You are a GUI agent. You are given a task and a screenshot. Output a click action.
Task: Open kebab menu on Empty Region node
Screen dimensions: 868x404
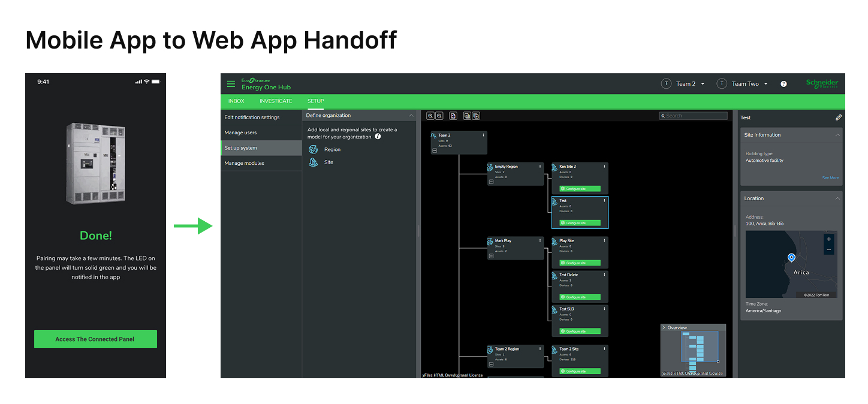click(540, 166)
